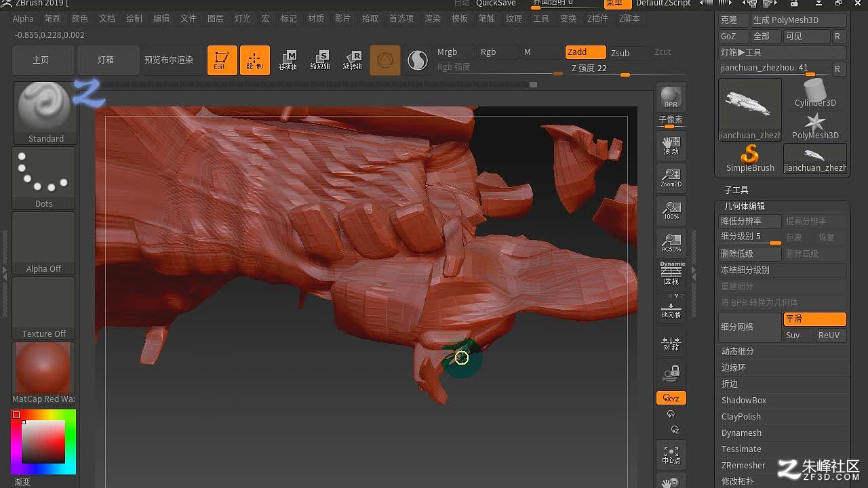Click 降低分辨率 lower resolution button
The height and width of the screenshot is (488, 868).
750,221
